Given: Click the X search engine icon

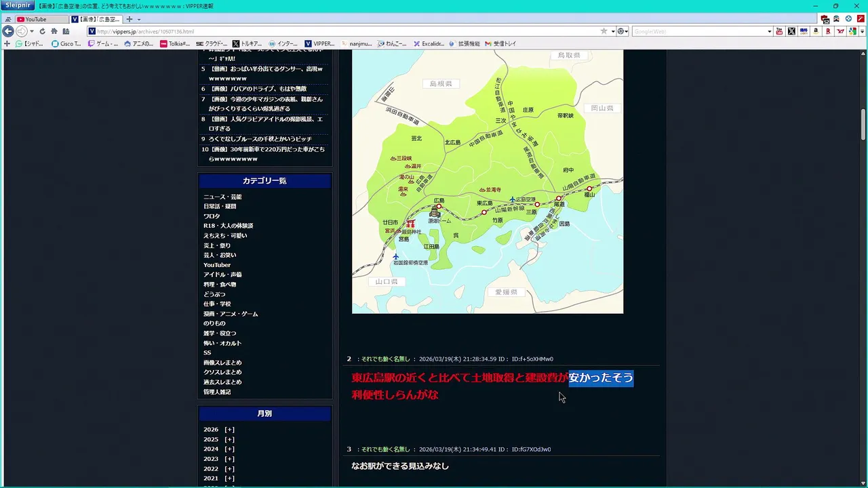Looking at the screenshot, I should (791, 31).
